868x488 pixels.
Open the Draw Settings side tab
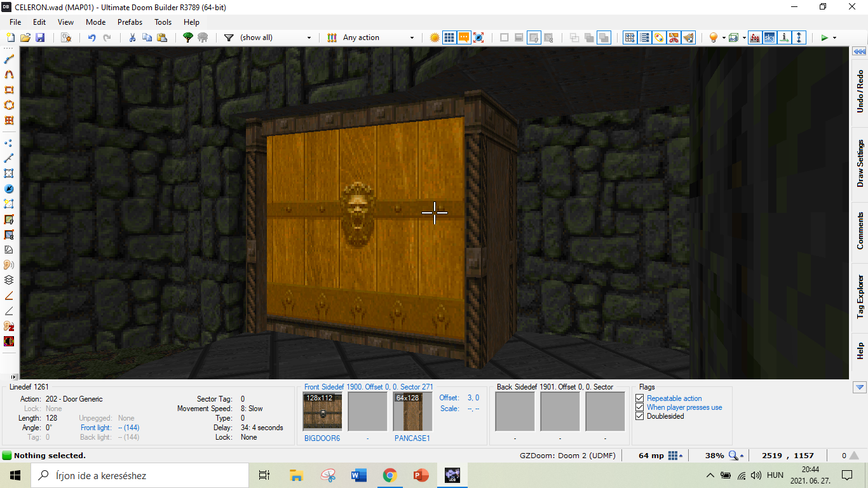[860, 163]
